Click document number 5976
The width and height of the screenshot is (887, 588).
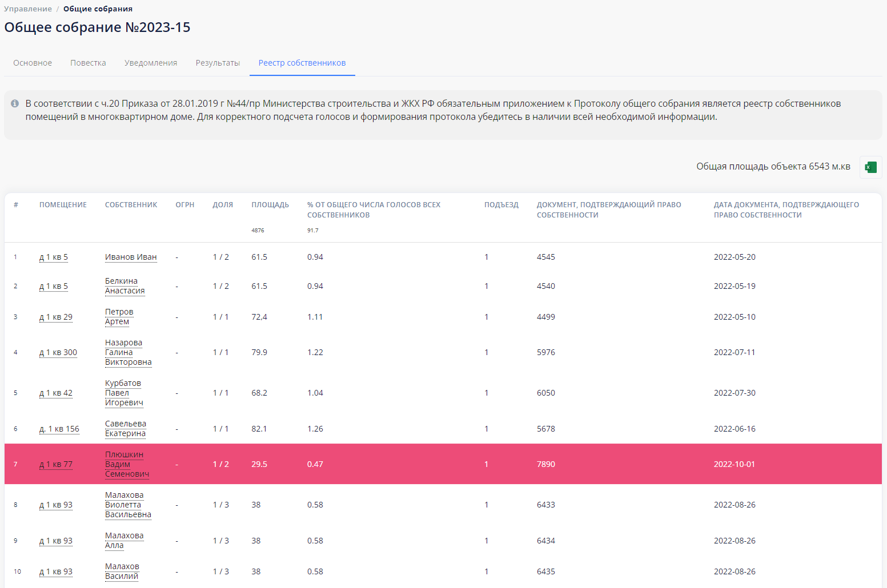(546, 352)
